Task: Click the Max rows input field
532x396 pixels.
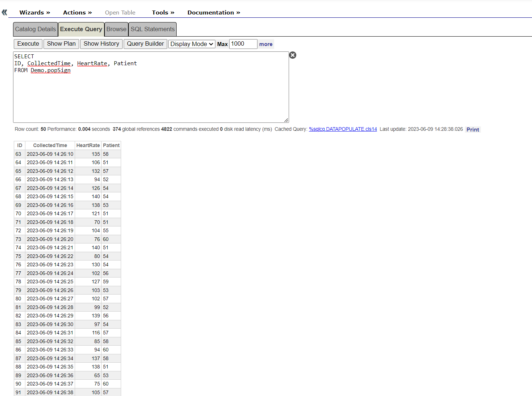Action: point(243,44)
